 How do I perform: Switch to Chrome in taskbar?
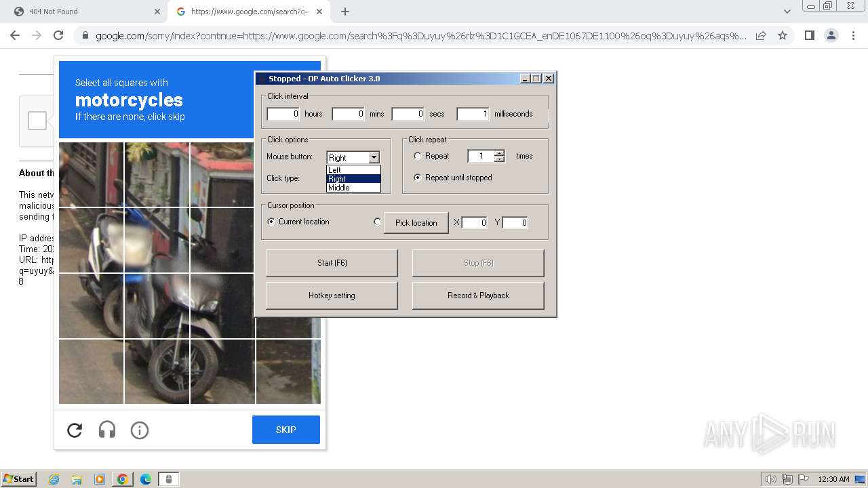click(123, 479)
